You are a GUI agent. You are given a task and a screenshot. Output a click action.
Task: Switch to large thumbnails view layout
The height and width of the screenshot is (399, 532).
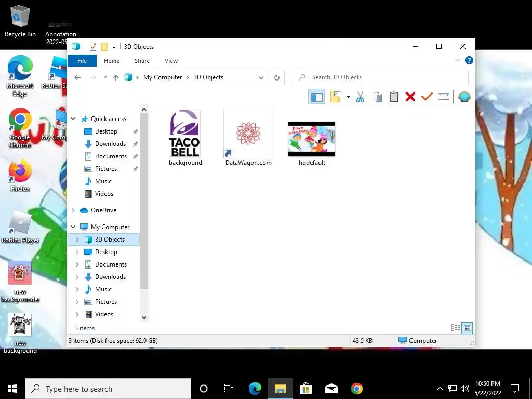click(467, 328)
